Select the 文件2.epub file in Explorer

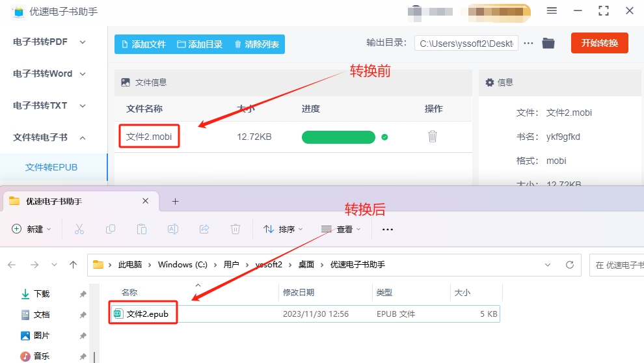click(x=304, y=314)
